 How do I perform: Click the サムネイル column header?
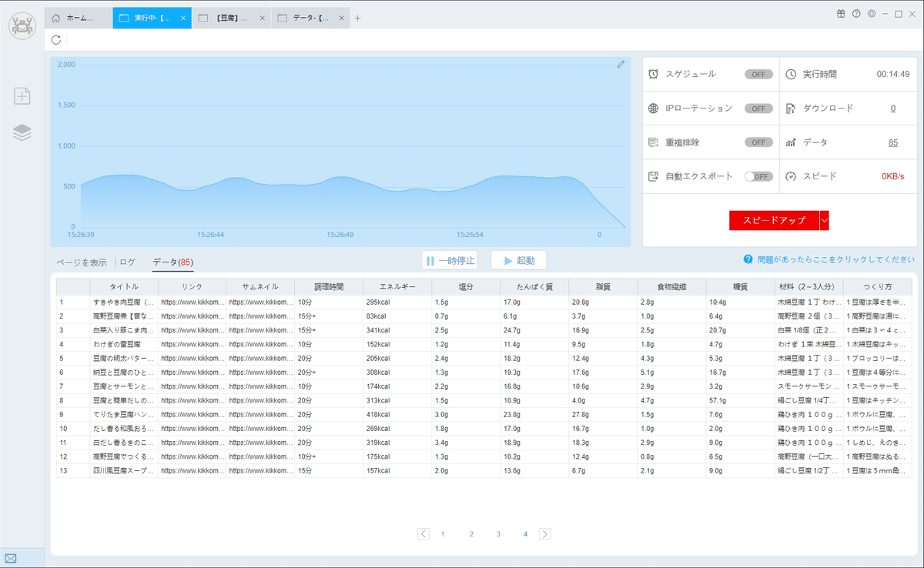(260, 286)
